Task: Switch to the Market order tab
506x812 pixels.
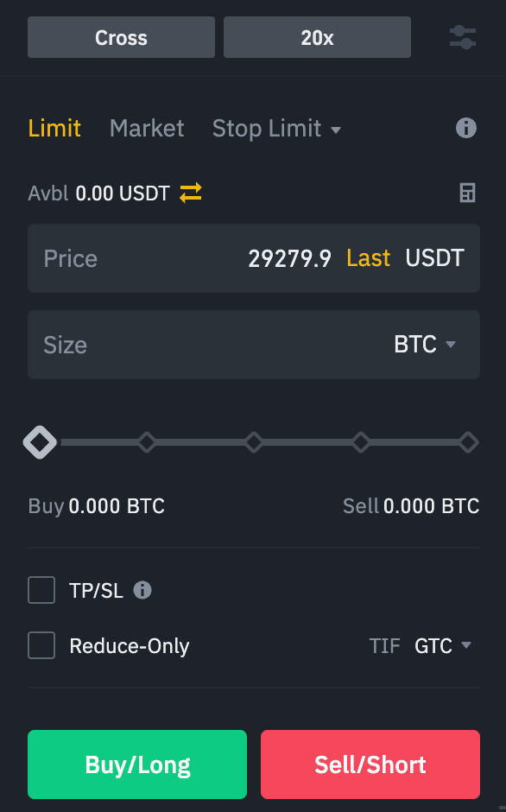Action: point(147,128)
